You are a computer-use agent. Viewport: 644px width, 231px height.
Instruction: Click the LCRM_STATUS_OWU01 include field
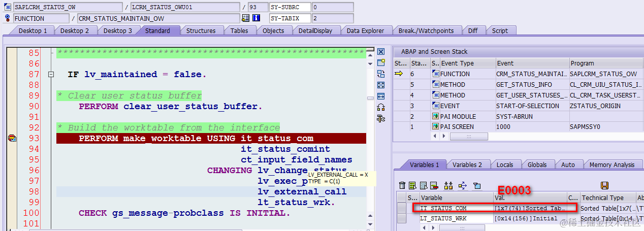tap(185, 7)
